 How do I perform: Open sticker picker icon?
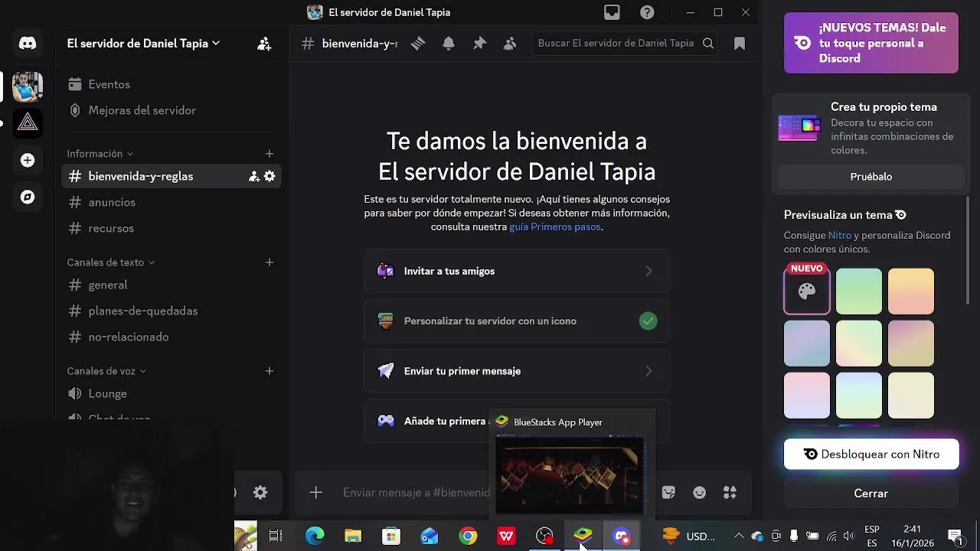point(669,493)
